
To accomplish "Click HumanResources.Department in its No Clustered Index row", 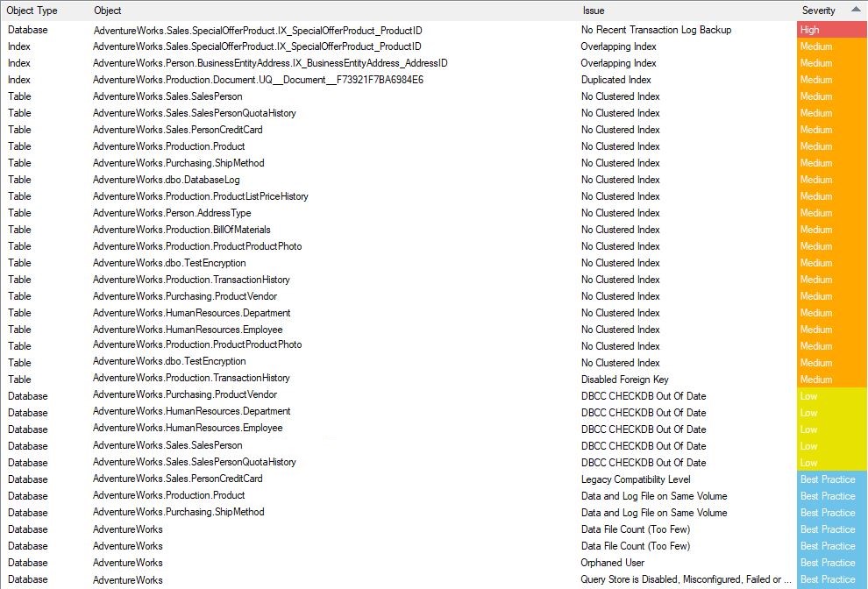I will pos(191,313).
